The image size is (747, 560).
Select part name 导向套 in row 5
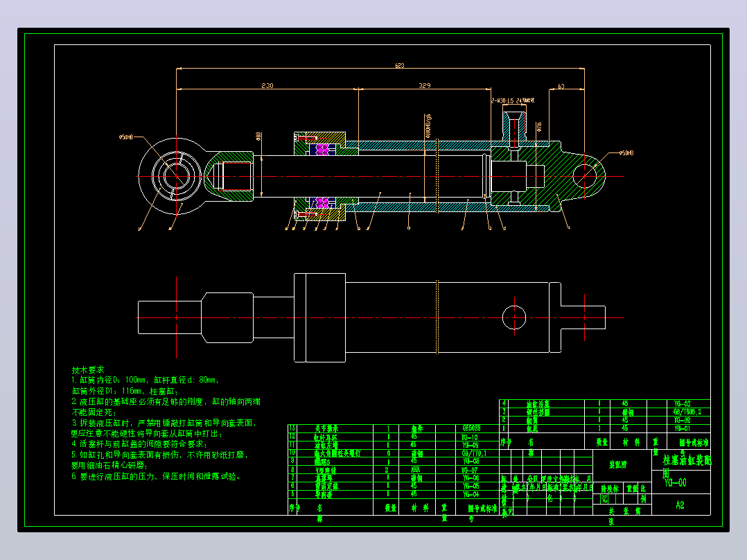click(x=324, y=495)
